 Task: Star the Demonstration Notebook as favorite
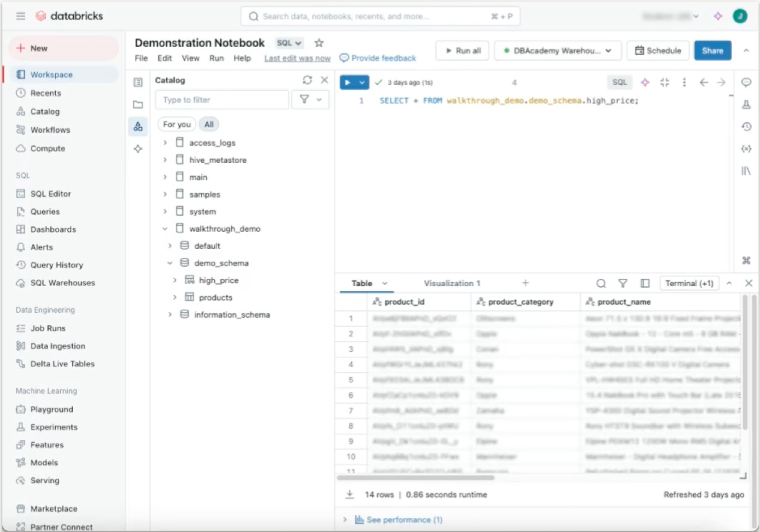[x=319, y=43]
